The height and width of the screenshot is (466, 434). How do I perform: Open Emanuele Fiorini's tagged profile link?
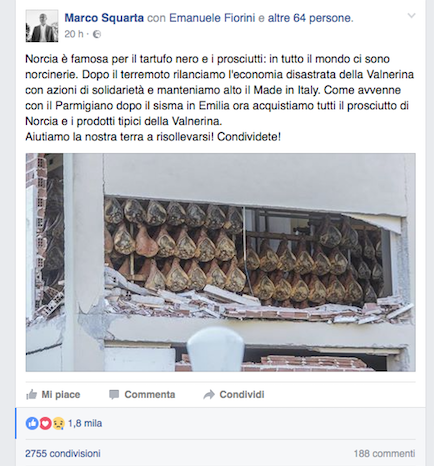tap(212, 18)
